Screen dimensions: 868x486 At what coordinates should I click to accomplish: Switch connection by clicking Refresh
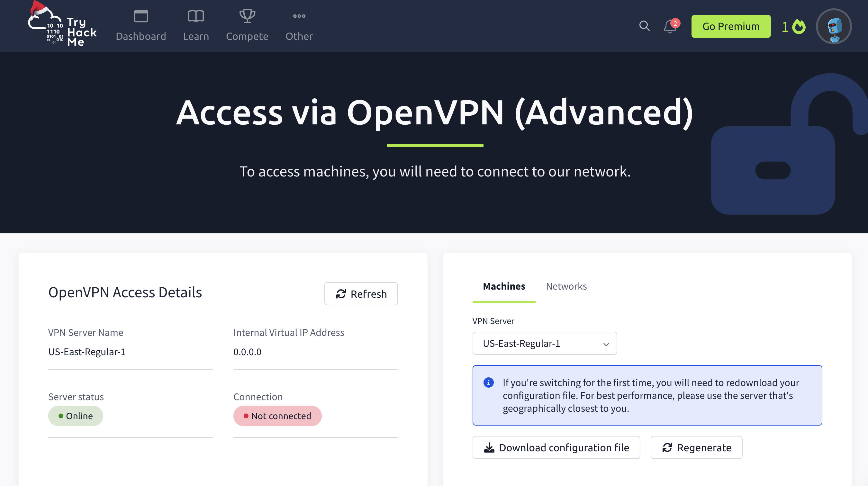(x=361, y=294)
